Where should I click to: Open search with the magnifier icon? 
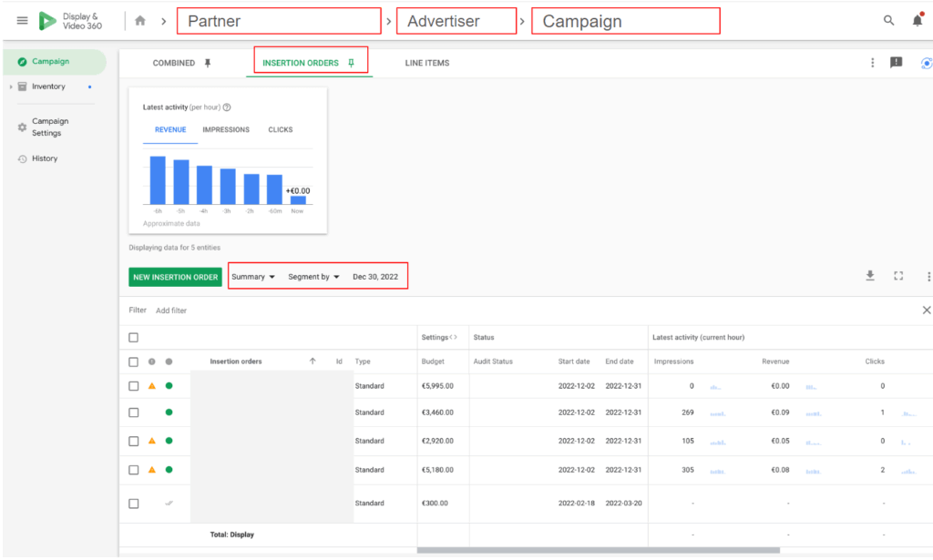click(x=888, y=21)
